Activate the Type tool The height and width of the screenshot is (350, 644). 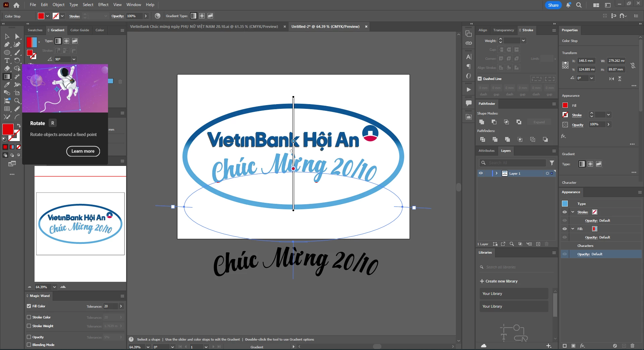7,60
